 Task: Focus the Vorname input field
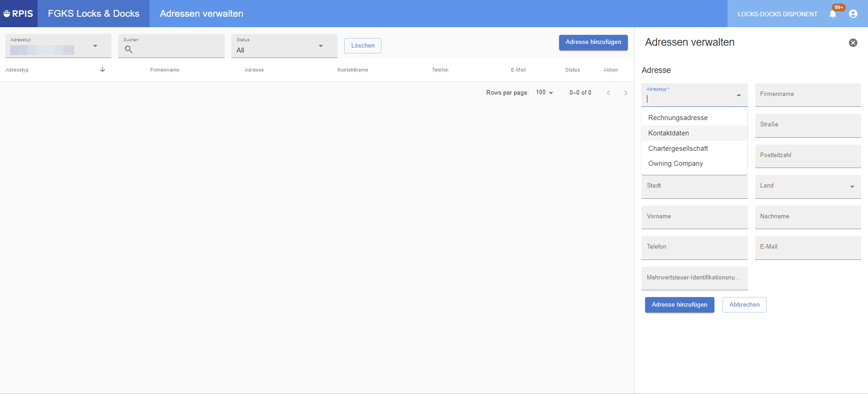694,217
